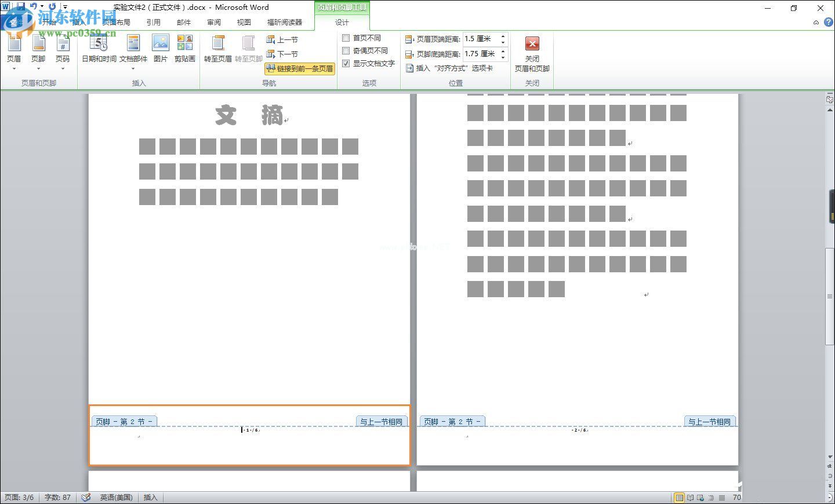Switch to Web Layout view
This screenshot has width=835, height=504.
700,498
